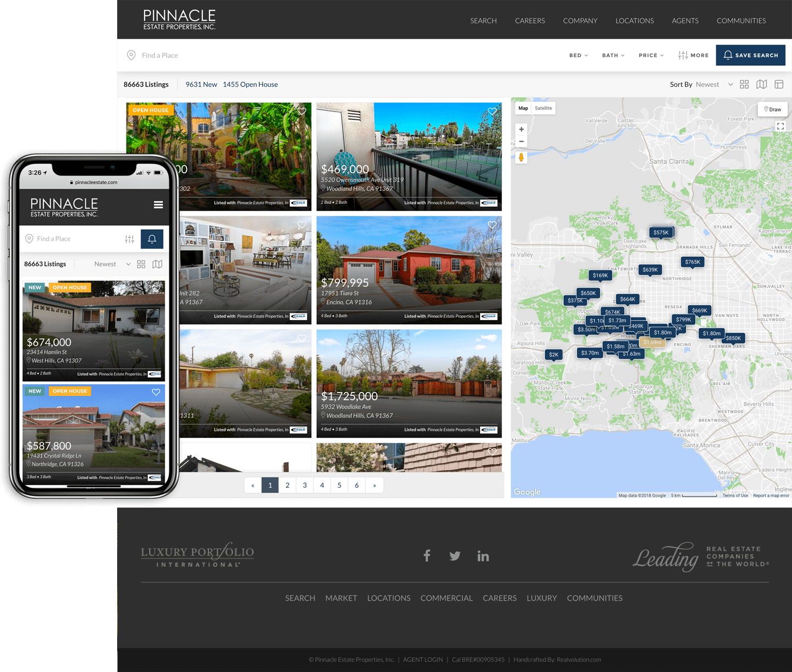Screen dimensions: 792x672
Task: Expand the PRICE filter dropdown
Action: 651,56
